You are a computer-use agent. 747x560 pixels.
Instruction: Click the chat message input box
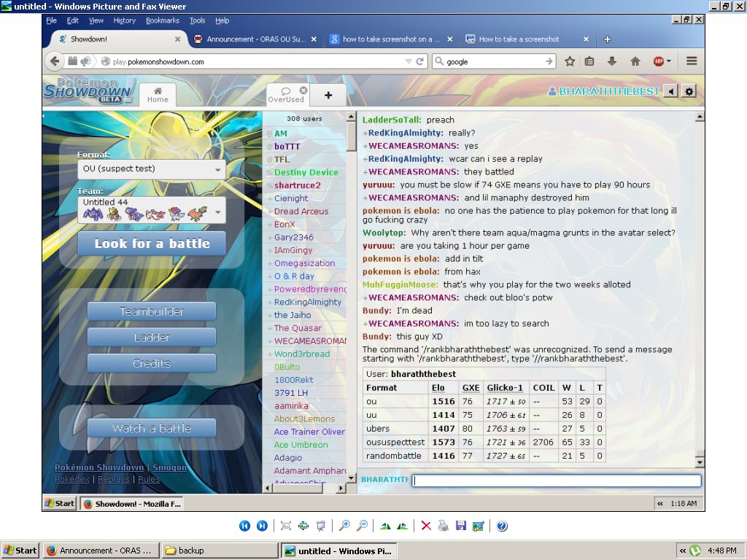(556, 481)
